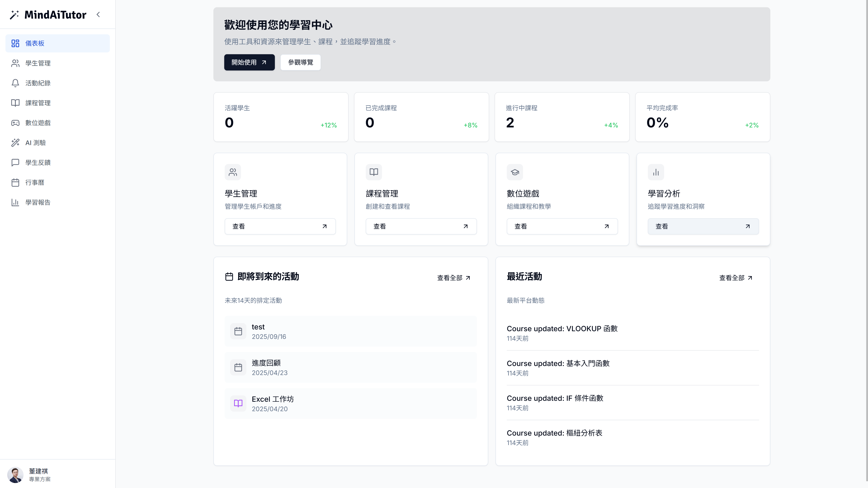Screen dimensions: 868x488
Task: Click the 董建祺 user avatar
Action: [x=15, y=475]
